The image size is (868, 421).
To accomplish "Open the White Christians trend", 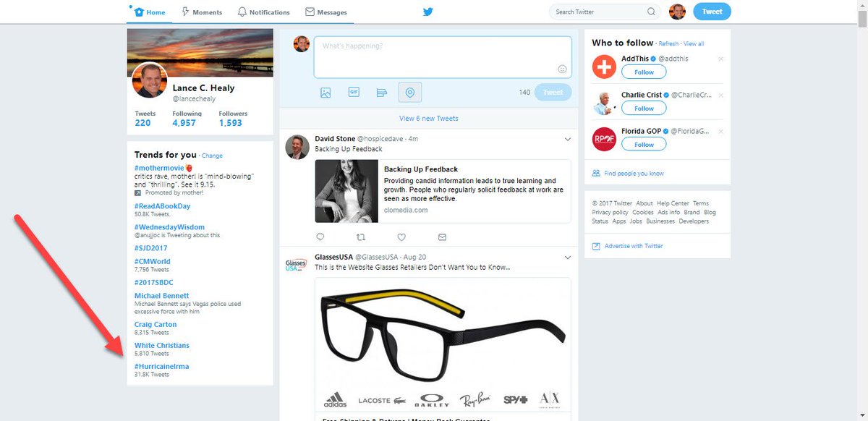I will (161, 346).
